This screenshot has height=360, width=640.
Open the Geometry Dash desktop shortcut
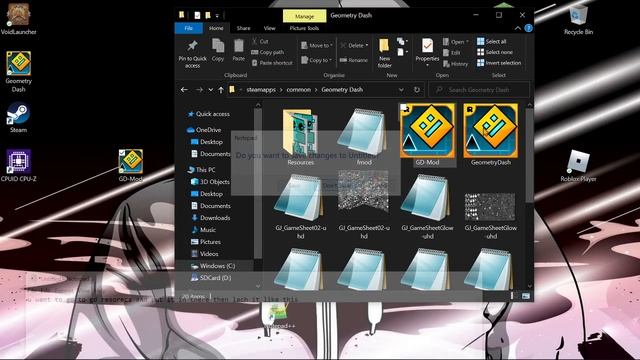[18, 71]
